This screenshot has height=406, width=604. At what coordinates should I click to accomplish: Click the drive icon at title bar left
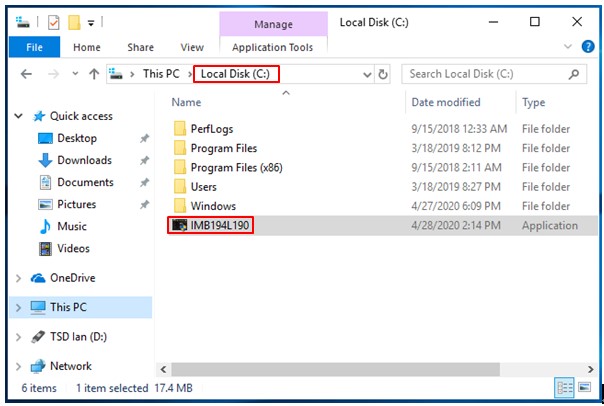[x=22, y=22]
